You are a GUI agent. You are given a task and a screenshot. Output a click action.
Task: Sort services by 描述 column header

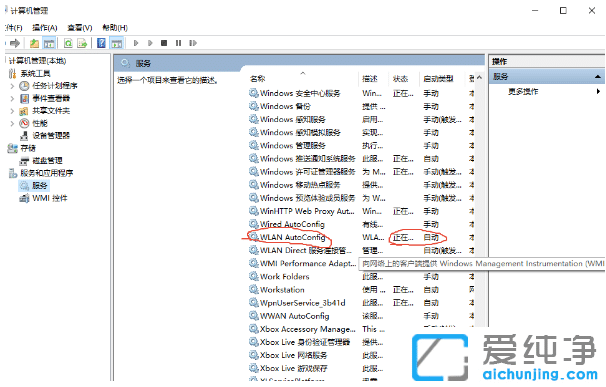[369, 79]
